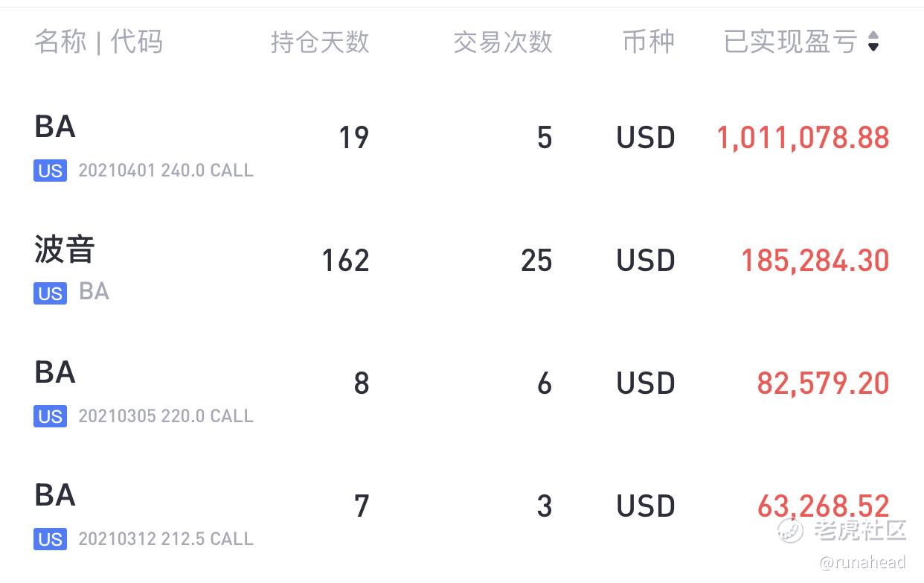Click the US badge on the 20210305 220.0 CALL row
The height and width of the screenshot is (583, 924).
50,416
